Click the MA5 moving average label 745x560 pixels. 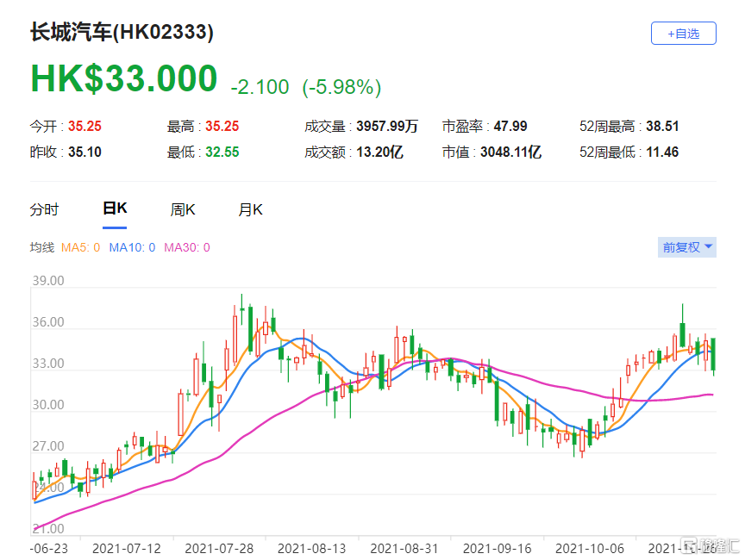tap(80, 247)
